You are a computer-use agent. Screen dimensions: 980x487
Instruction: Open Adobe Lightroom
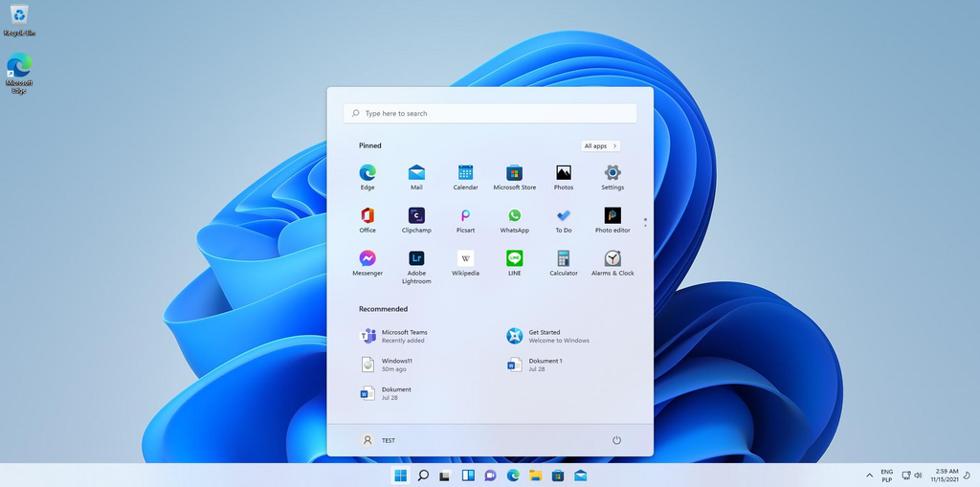[x=416, y=268]
